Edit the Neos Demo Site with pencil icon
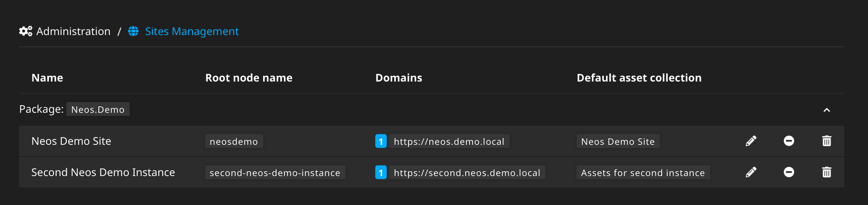Screen dimensions: 868x205 [751, 141]
